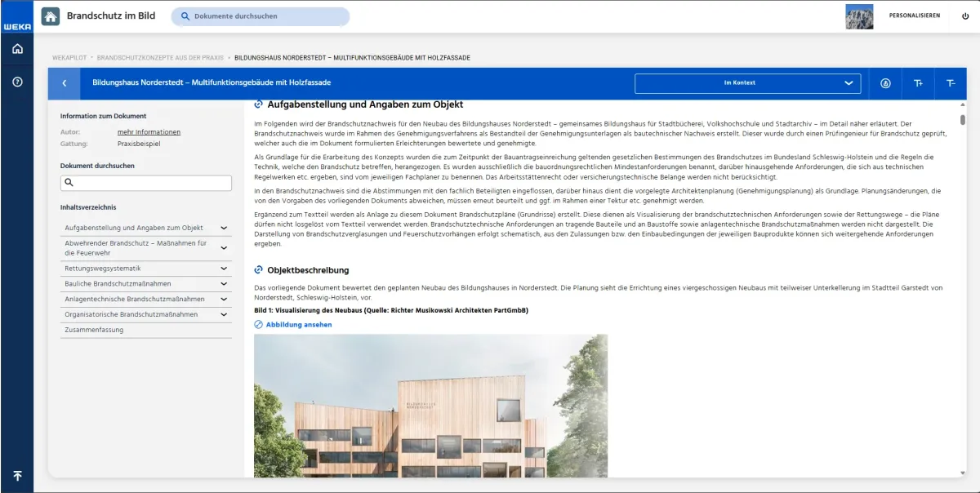
Task: Click the back chevron in the blue document header
Action: [x=65, y=83]
